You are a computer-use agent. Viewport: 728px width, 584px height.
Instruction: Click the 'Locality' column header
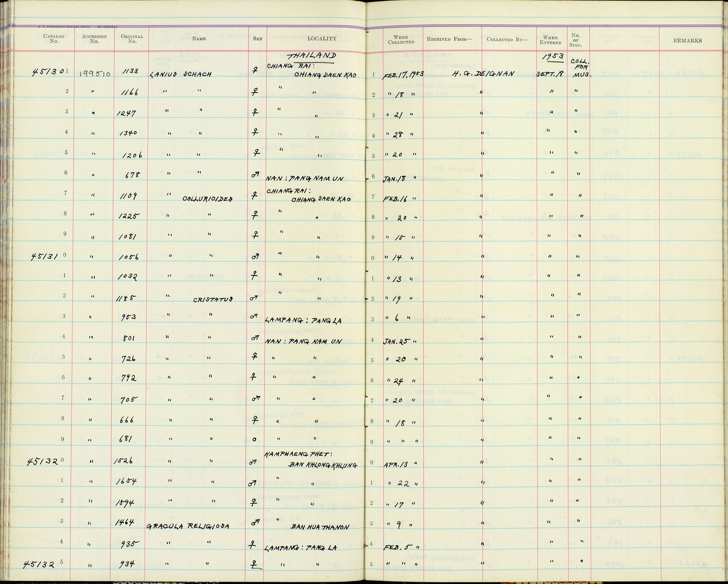tap(322, 39)
